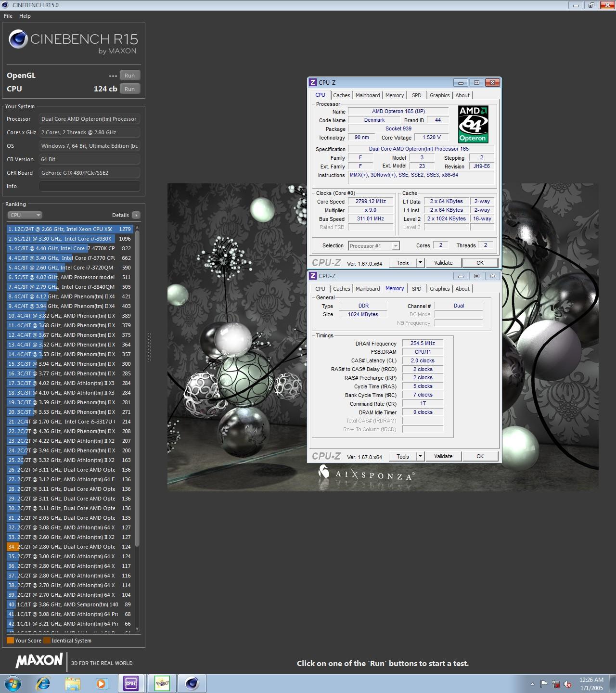Open SPD tab in lower CPU-Z window
This screenshot has height=693, width=616.
pos(417,289)
